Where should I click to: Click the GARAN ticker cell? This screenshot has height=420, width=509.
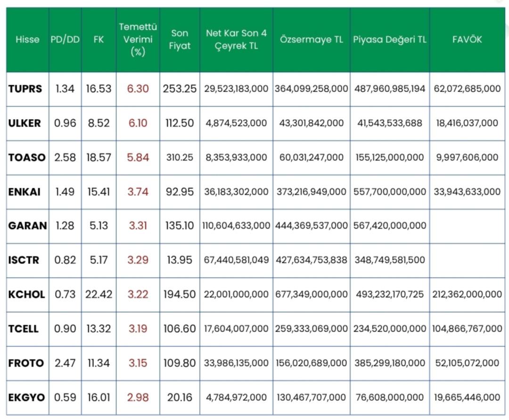(x=27, y=226)
